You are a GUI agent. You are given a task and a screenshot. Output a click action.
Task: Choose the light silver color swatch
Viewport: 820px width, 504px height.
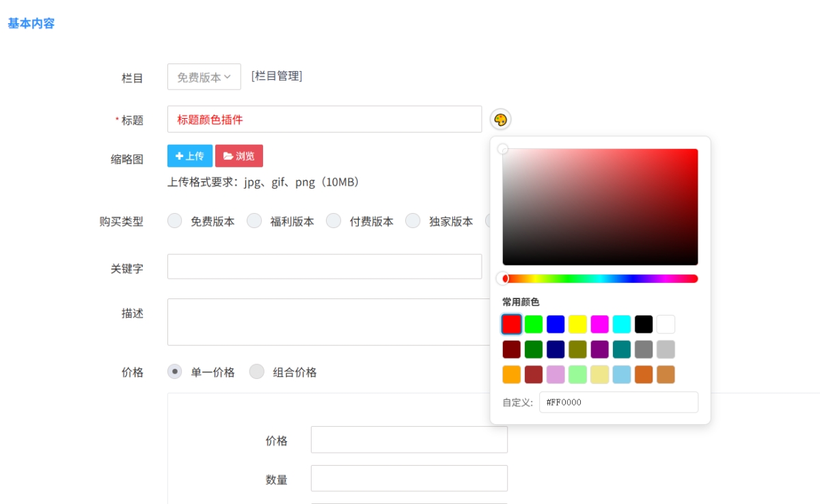pyautogui.click(x=666, y=349)
